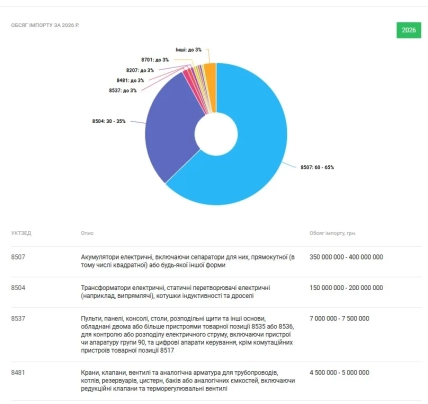Click the '8481: до 3%' chart label
The height and width of the screenshot is (404, 428).
click(x=130, y=80)
